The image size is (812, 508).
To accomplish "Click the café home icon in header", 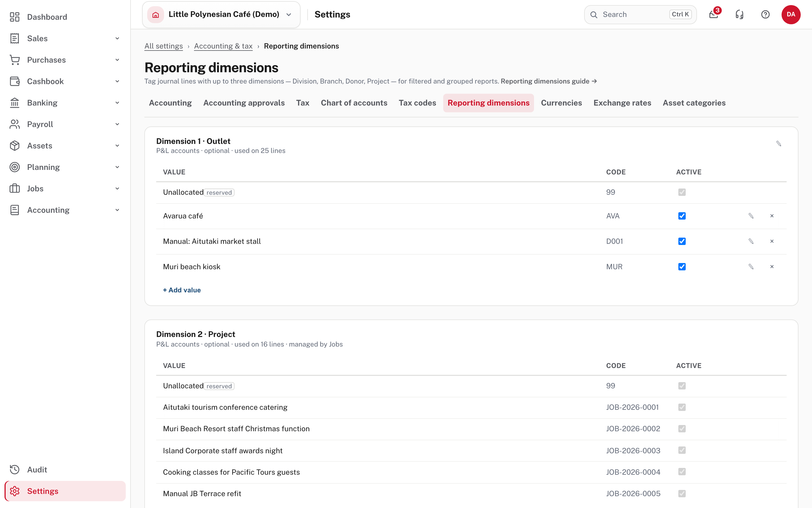I will [156, 14].
